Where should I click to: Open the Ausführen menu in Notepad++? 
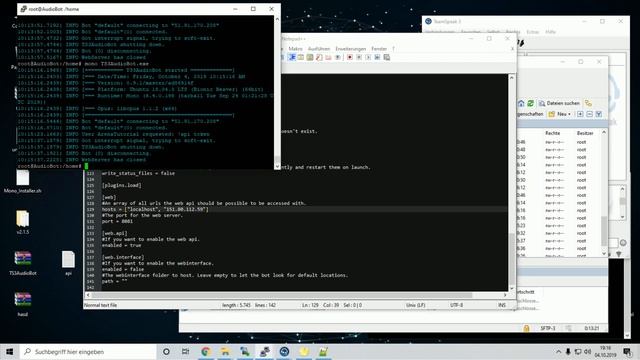click(318, 49)
